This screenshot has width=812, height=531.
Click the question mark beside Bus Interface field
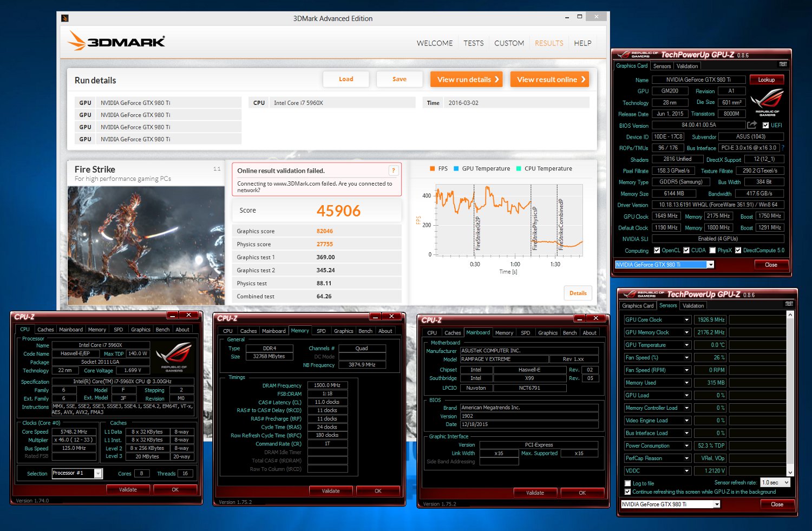[783, 148]
